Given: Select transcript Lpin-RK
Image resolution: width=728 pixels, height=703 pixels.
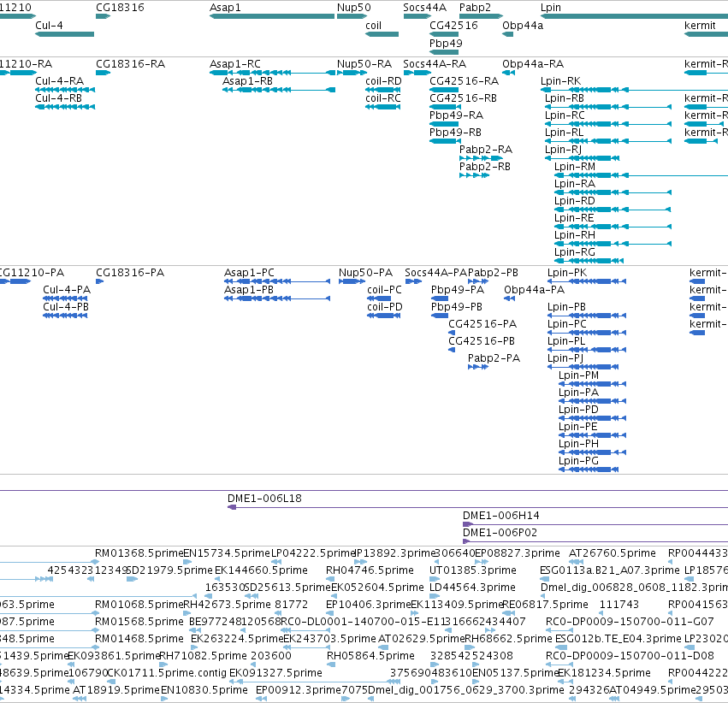Looking at the screenshot, I should (x=634, y=90).
